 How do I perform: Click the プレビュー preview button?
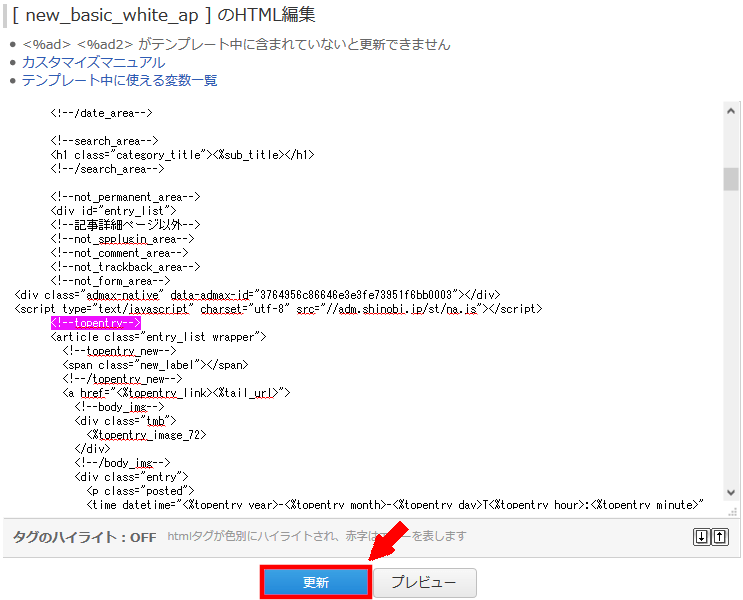(x=425, y=582)
